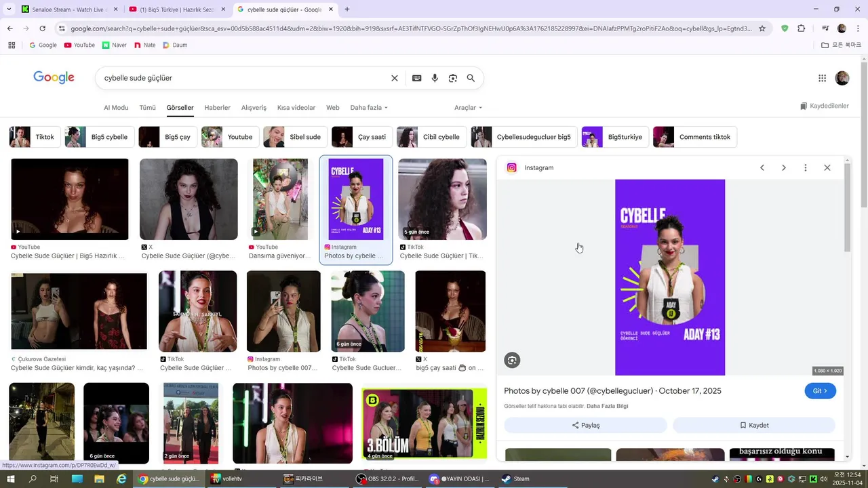Select the Big5 cybelle filter chip

[x=100, y=137]
